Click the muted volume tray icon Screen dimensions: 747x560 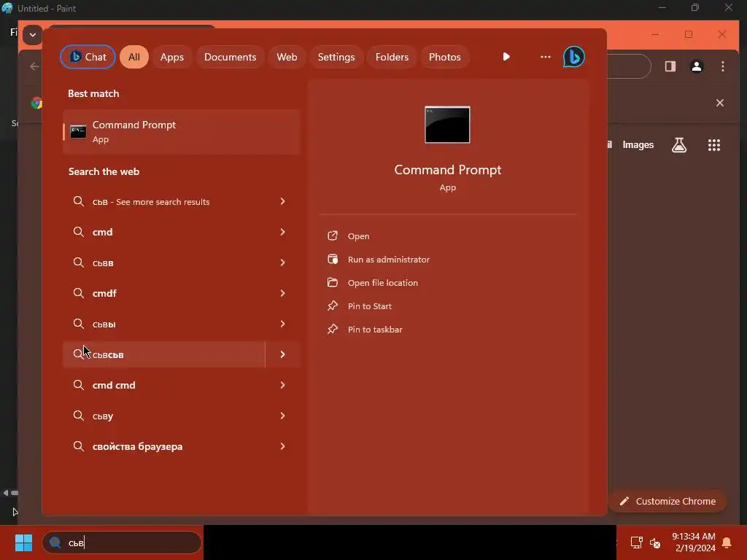pyautogui.click(x=655, y=542)
